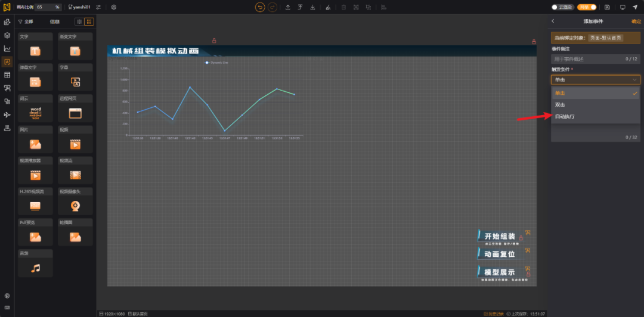Screen dimensions: 644x317
Task: Click the save disk icon
Action: coord(607,7)
